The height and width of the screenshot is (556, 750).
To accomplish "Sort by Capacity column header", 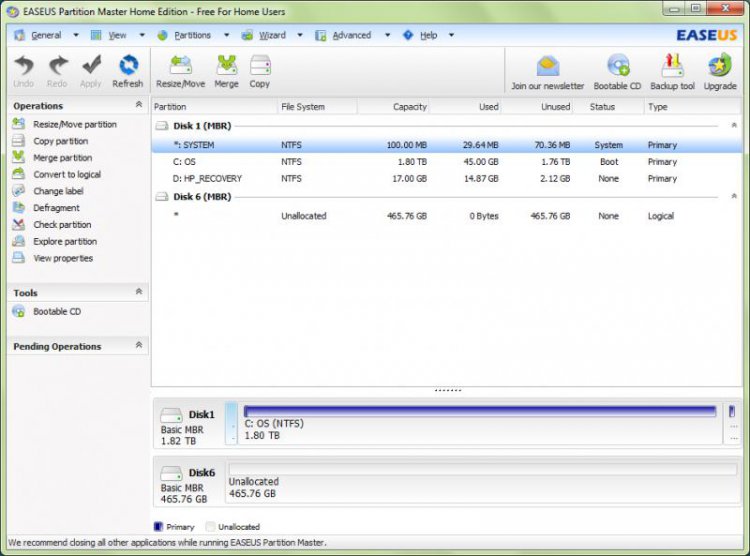I will 393,107.
